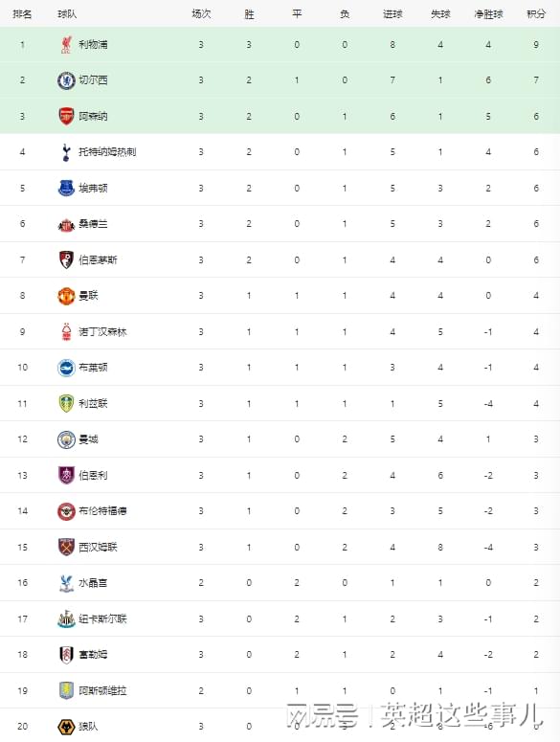Open the 诺丁汉森林 team name link
The height and width of the screenshot is (742, 560).
tap(102, 331)
